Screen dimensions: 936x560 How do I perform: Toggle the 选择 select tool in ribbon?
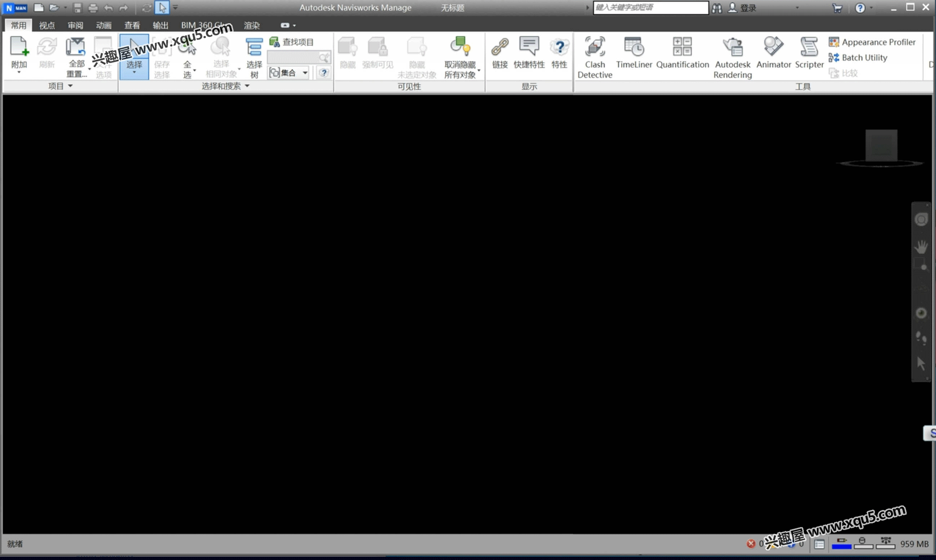click(x=134, y=56)
